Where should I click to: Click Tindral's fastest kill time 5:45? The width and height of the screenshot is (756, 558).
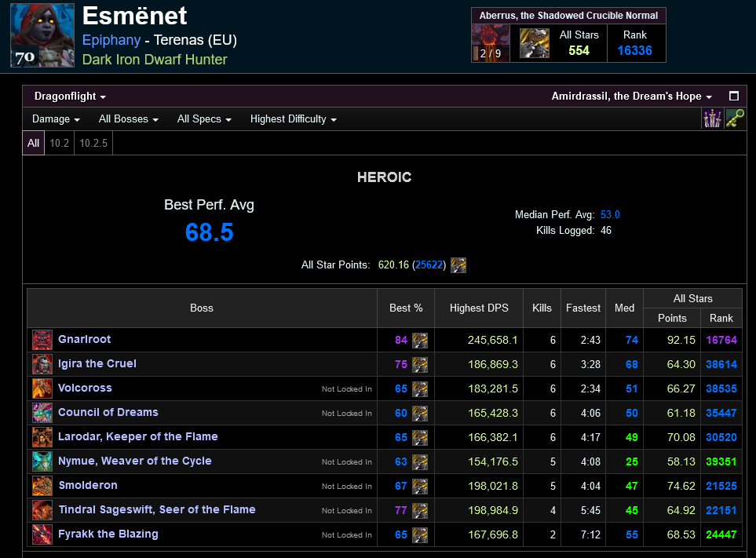tap(590, 511)
